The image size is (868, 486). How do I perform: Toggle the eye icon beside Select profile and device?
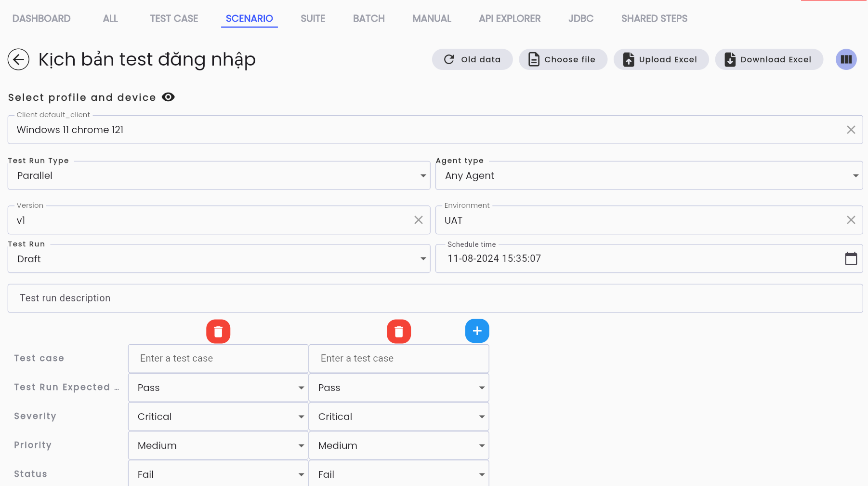coord(168,97)
